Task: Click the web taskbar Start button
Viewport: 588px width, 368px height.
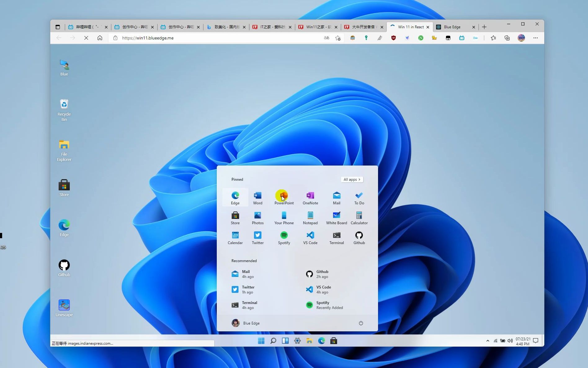Action: coord(261,341)
